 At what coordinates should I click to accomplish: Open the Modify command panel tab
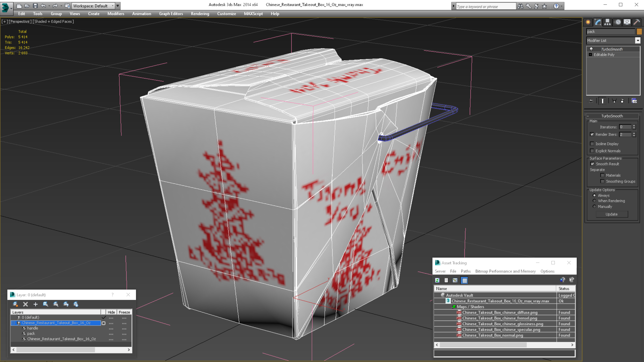point(598,22)
